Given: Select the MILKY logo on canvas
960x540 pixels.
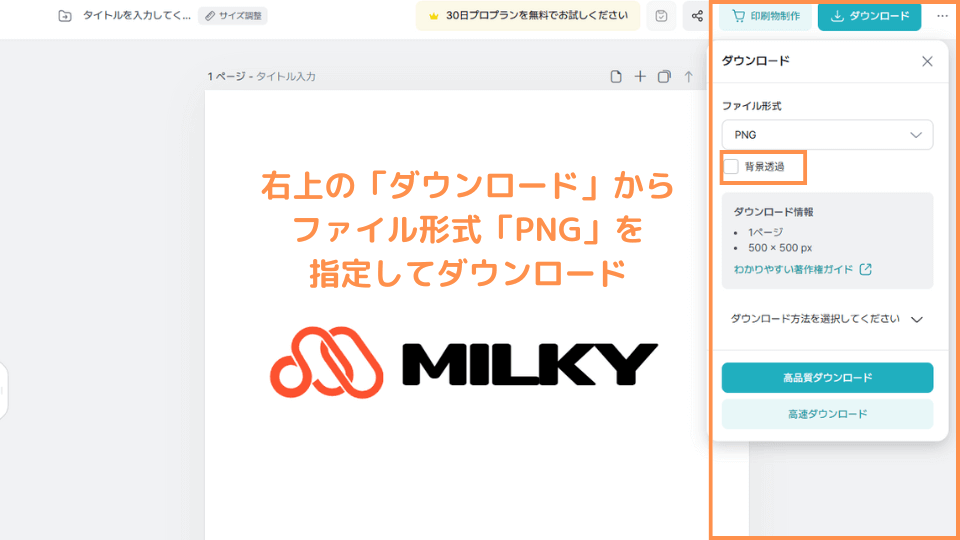Looking at the screenshot, I should tap(464, 363).
